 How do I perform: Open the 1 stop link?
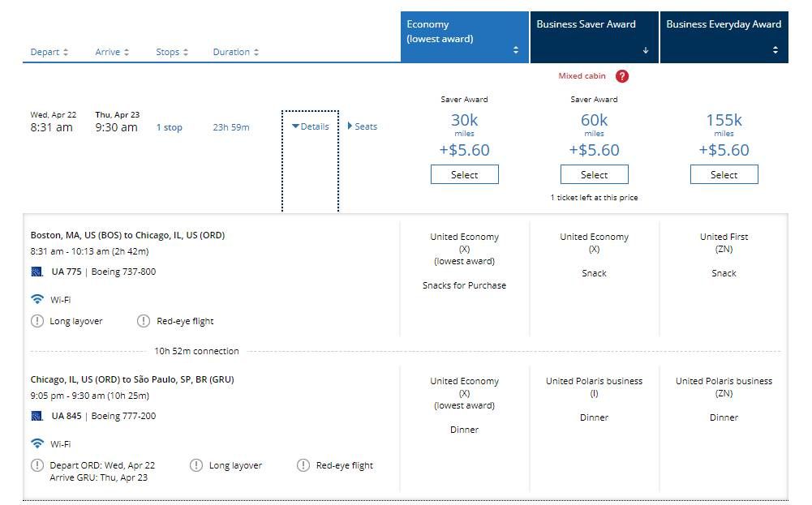point(170,127)
